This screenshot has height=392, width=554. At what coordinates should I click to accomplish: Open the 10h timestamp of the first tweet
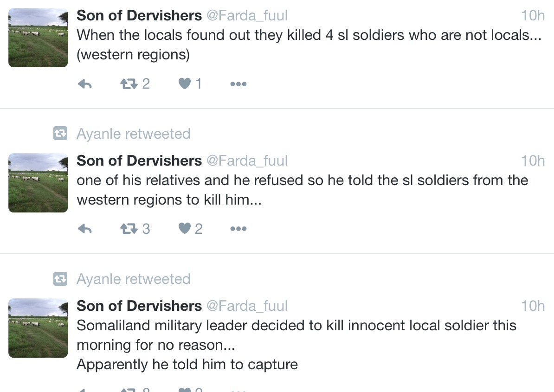click(x=533, y=15)
